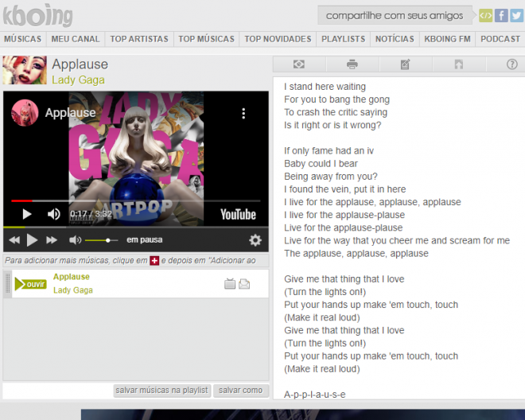Click the YouTube logo in video
This screenshot has width=525, height=420.
[238, 214]
